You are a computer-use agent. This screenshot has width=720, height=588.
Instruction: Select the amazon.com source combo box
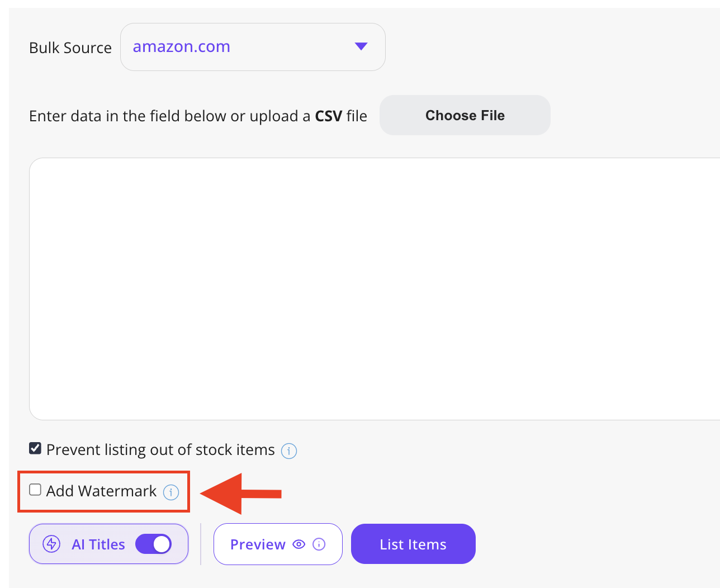[x=253, y=47]
